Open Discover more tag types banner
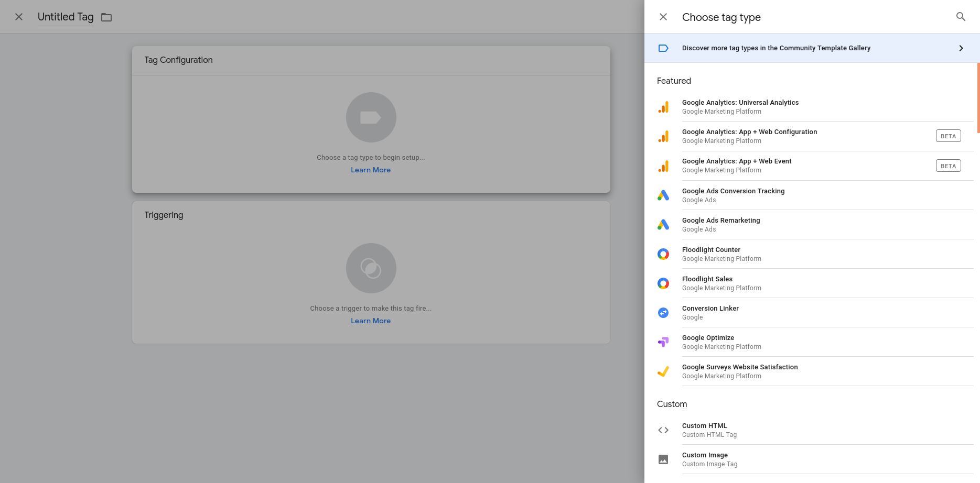 (x=776, y=48)
